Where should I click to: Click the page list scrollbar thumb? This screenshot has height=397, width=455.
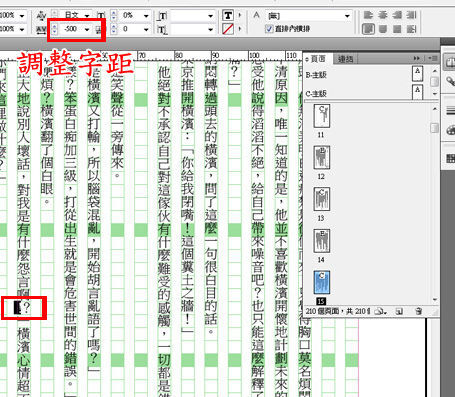pyautogui.click(x=434, y=128)
